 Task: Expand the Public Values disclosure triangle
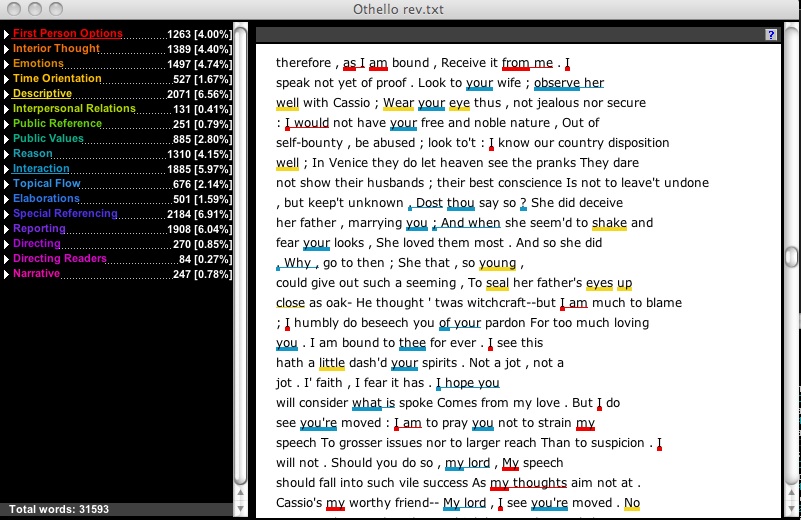tap(6, 139)
